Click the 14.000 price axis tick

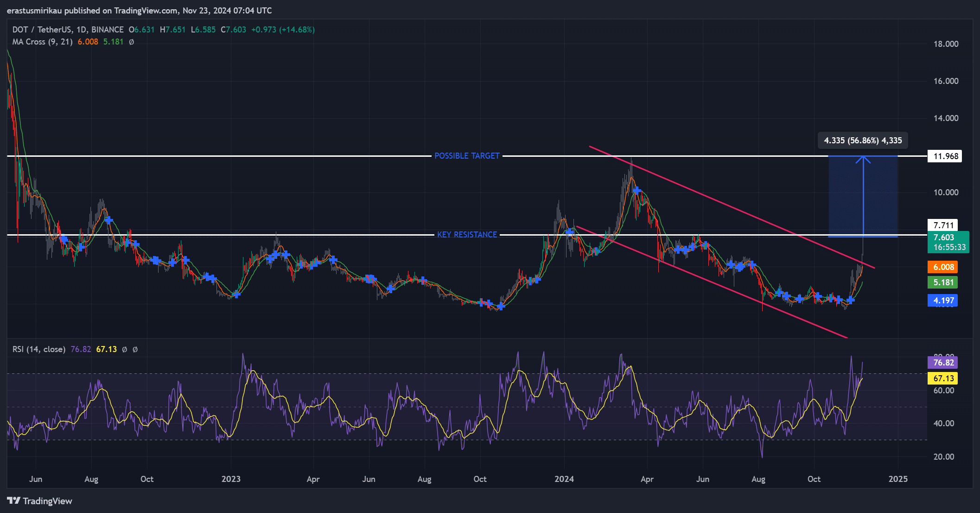tap(946, 118)
